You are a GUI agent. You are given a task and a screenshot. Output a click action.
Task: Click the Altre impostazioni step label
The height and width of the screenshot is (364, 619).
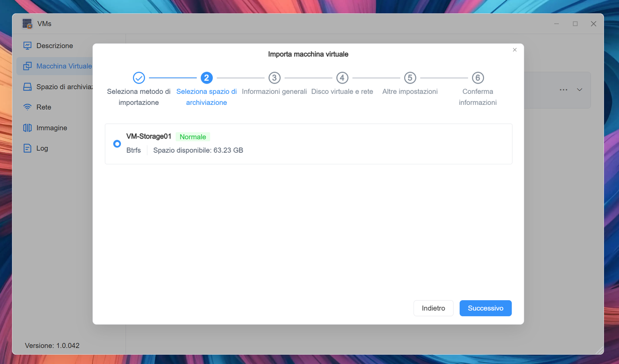tap(410, 91)
